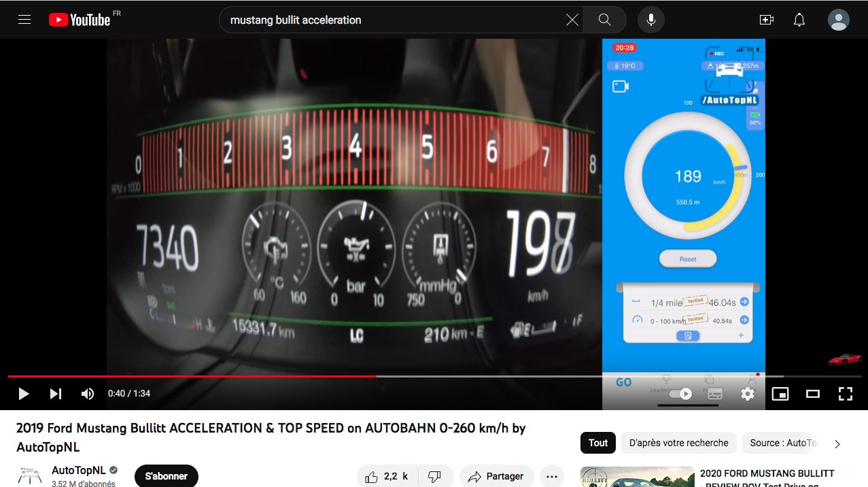Like the video
868x487 pixels.
click(386, 477)
